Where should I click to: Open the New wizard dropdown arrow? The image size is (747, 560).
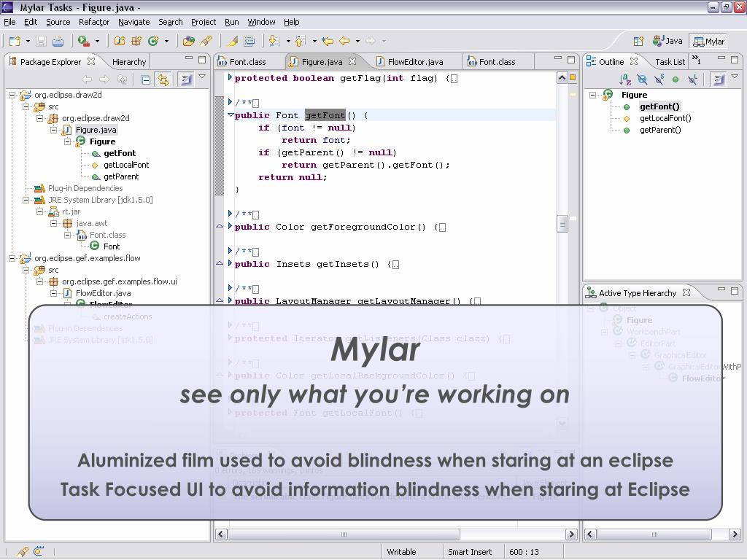point(28,42)
